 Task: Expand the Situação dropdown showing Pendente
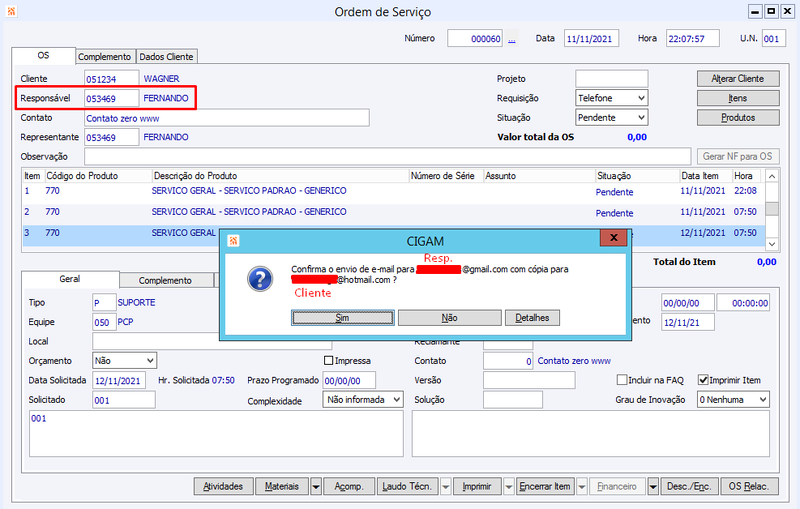pos(611,117)
